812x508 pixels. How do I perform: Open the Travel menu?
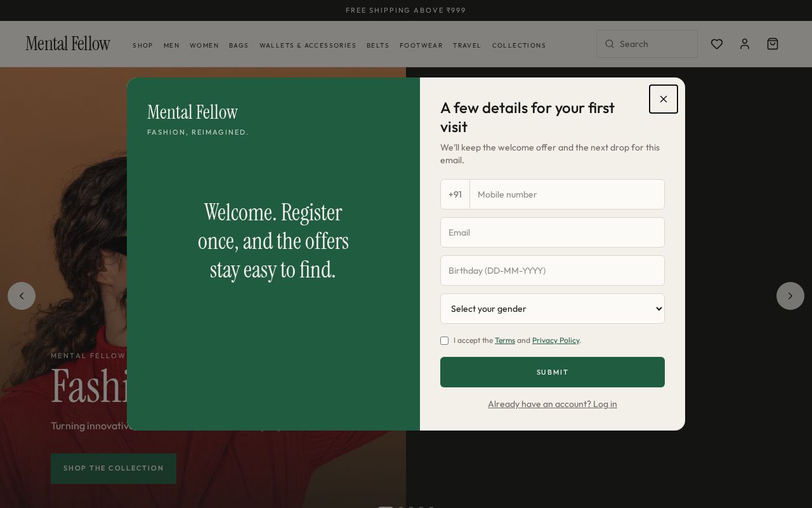467,45
